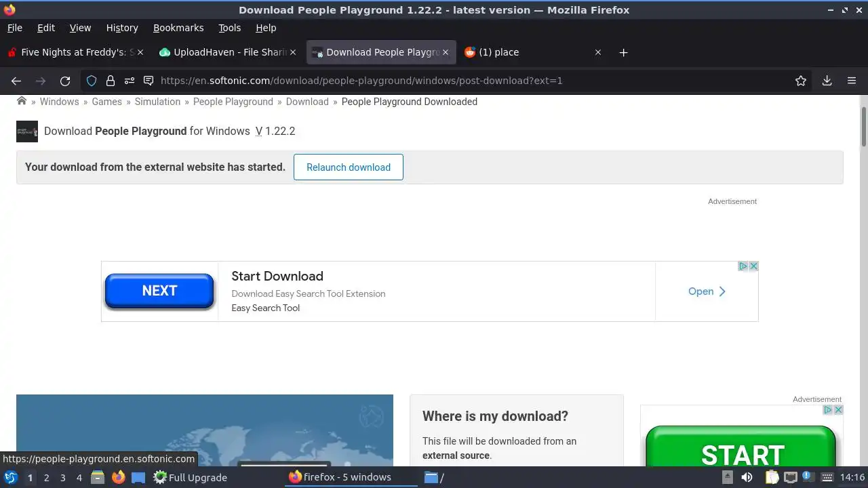This screenshot has height=488, width=868.
Task: Click the Where is my download? heading
Action: tap(495, 416)
